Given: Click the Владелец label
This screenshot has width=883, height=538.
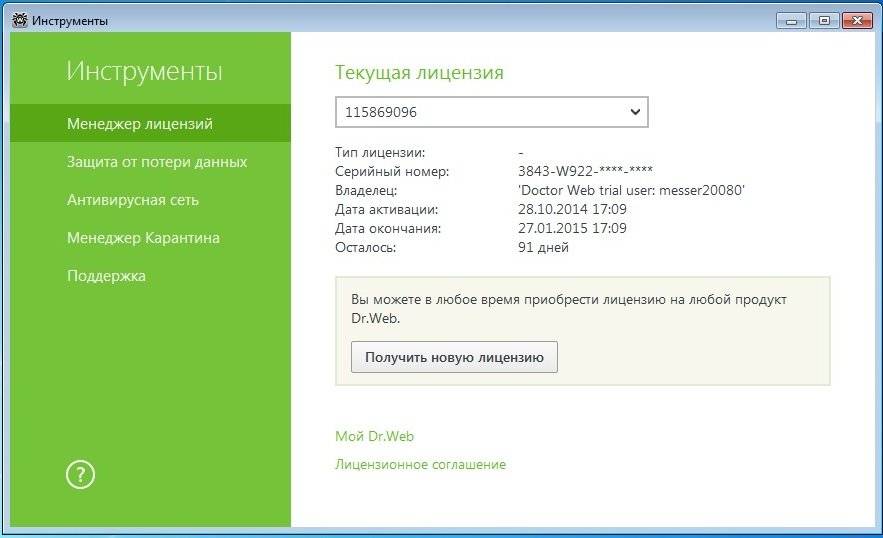Looking at the screenshot, I should point(366,190).
